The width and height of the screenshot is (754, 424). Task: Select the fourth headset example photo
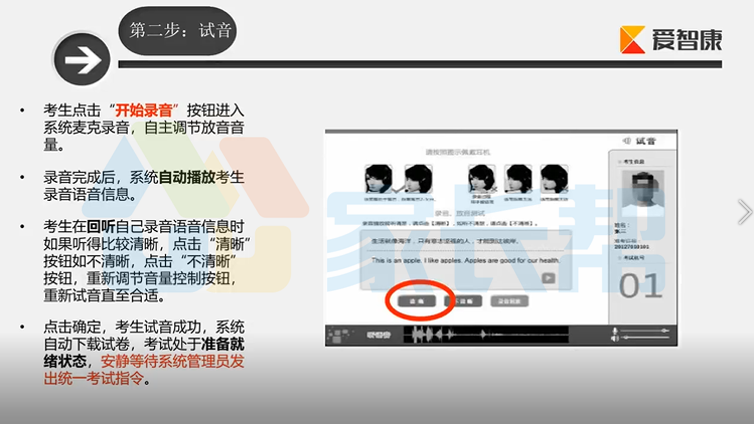518,178
